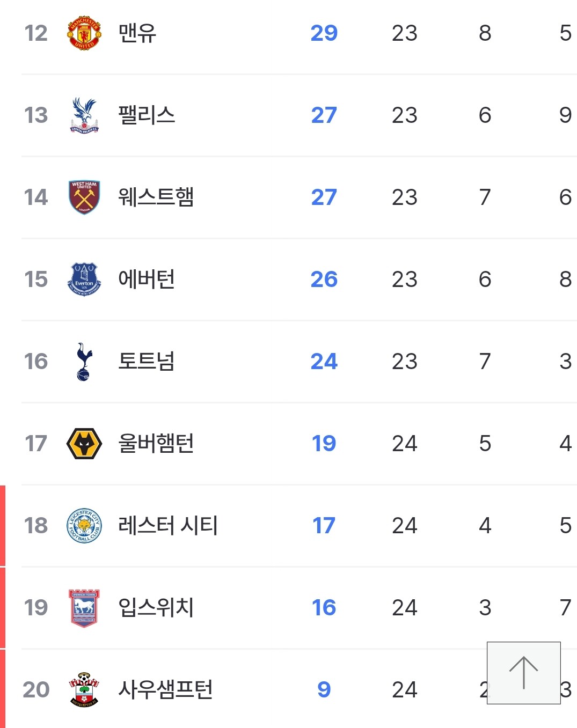Tap the West Ham crest
Viewport: 577px width, 728px height.
[x=84, y=197]
